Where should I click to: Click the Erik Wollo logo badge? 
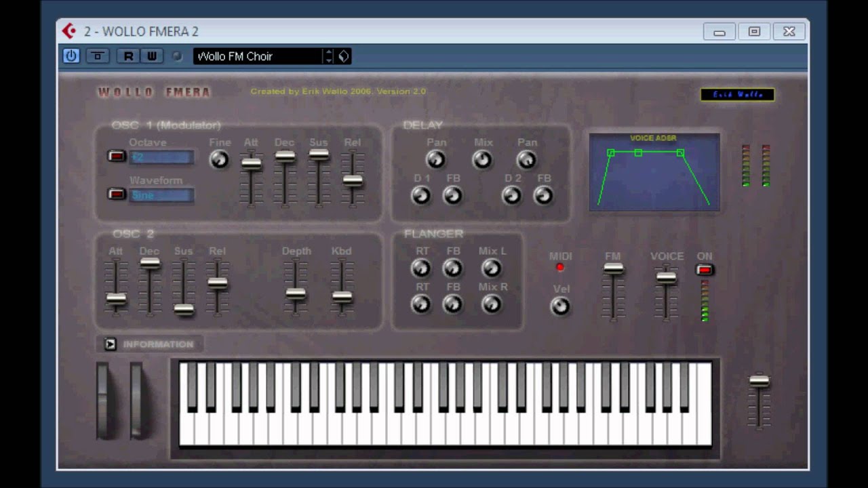pyautogui.click(x=737, y=95)
